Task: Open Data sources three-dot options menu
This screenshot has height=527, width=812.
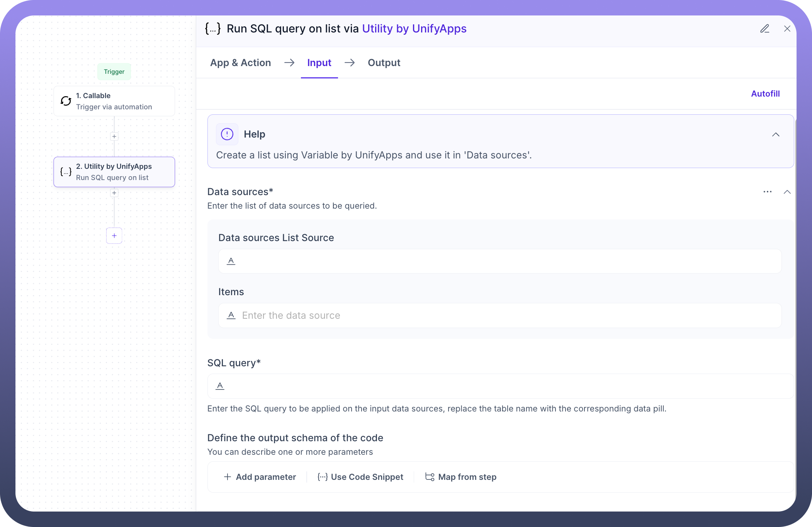Action: 768,192
